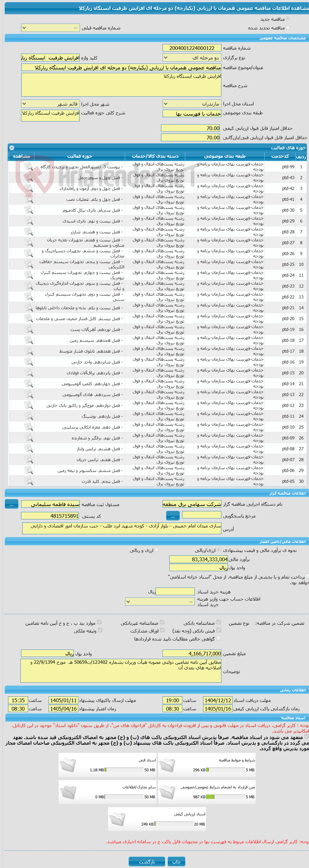Click the طبقه بندی موضوعی column header
Image resolution: width=309 pixels, height=868 pixels.
pos(225,156)
